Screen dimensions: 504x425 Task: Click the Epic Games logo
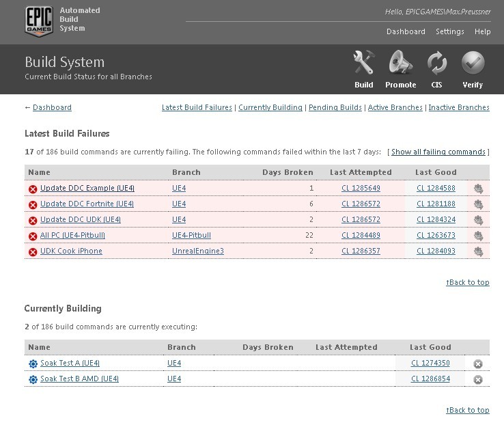(x=38, y=21)
